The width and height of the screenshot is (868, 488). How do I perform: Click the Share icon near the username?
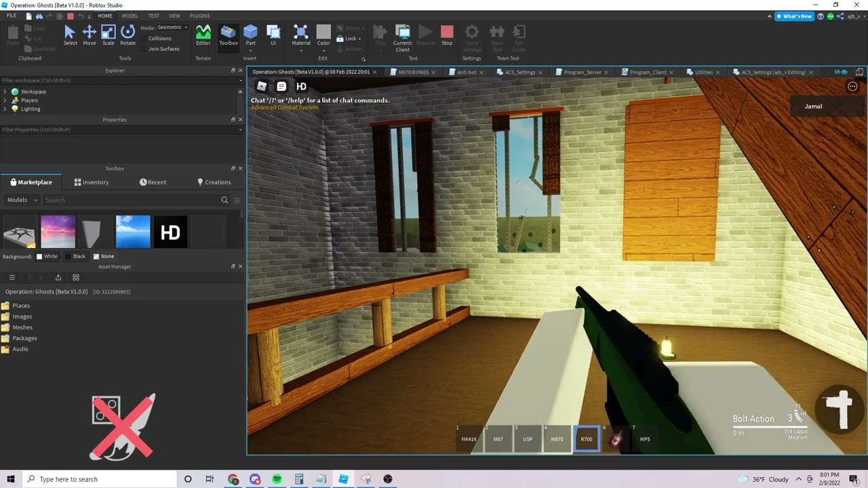[840, 16]
